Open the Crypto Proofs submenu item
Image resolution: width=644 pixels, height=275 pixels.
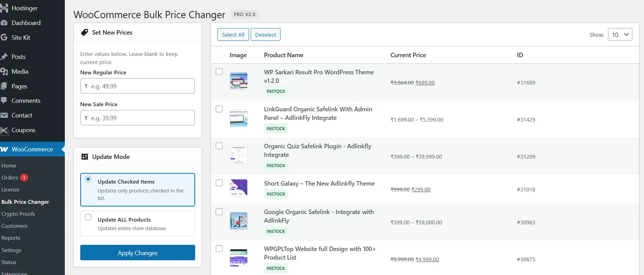18,214
